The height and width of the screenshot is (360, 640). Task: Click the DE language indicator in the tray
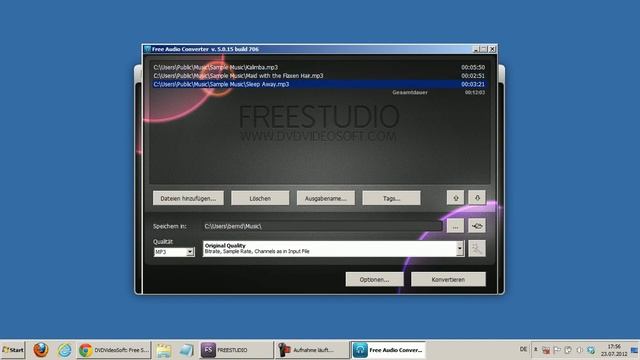523,349
